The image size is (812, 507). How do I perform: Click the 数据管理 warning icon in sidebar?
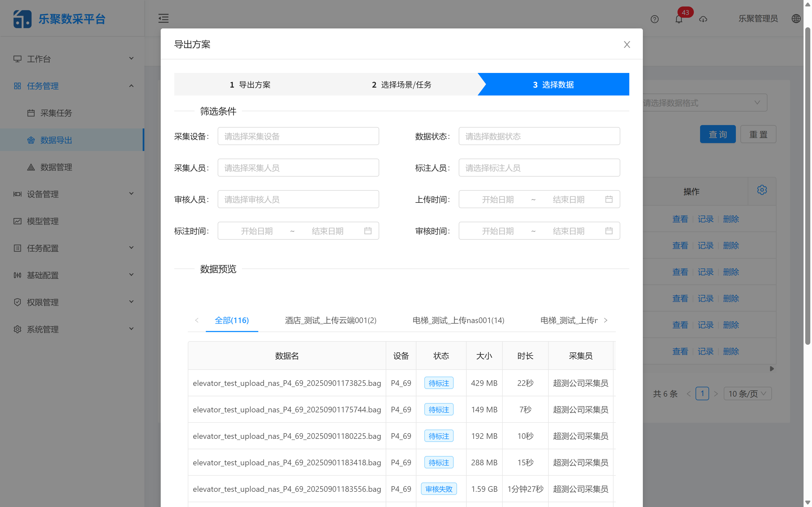(x=31, y=167)
